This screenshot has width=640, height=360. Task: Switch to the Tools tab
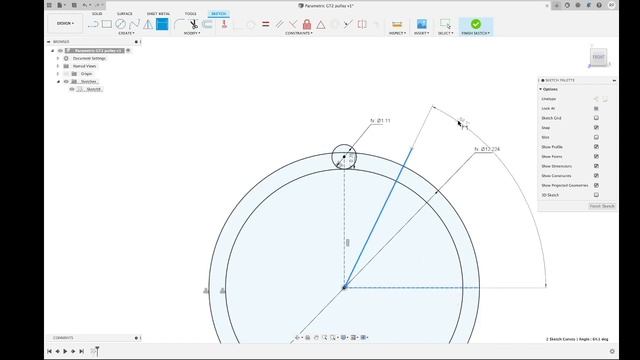click(x=191, y=14)
